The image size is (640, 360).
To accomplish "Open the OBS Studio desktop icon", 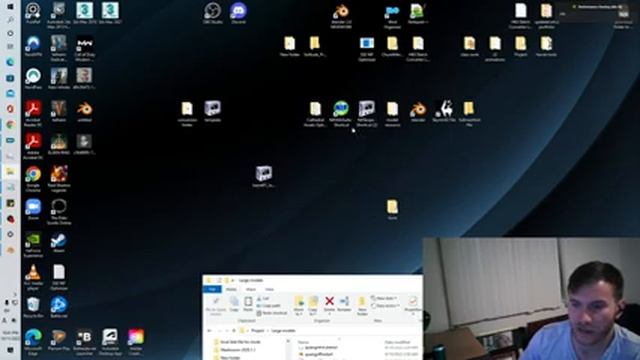I will tap(213, 13).
